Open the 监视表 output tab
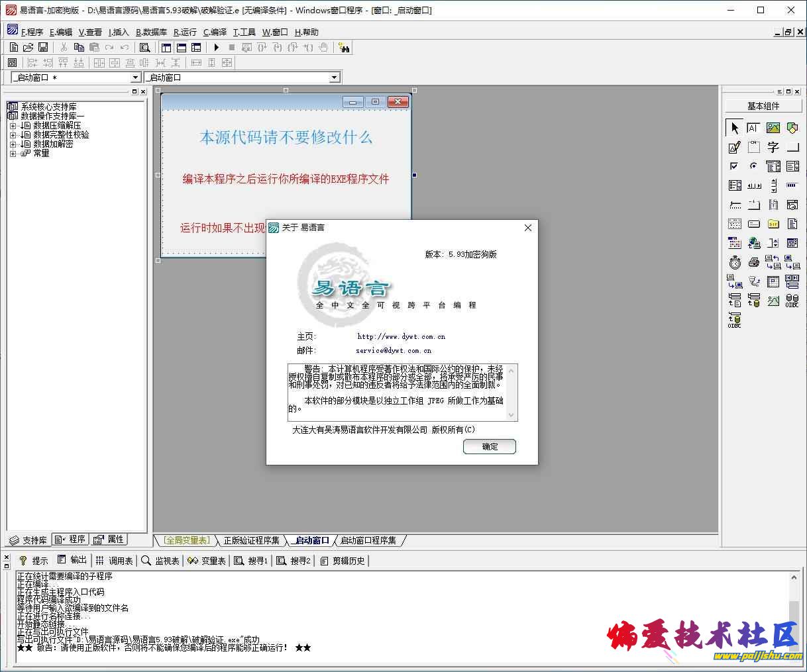This screenshot has height=672, width=807. [161, 561]
